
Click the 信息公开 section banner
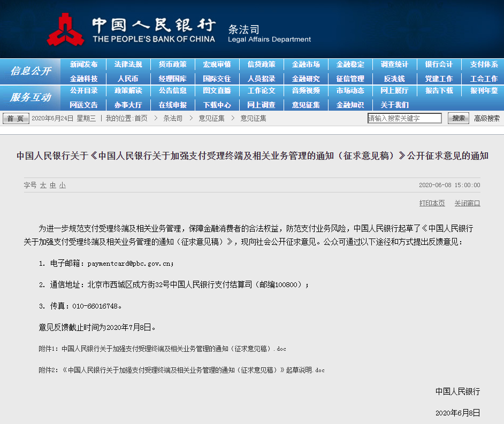(x=30, y=71)
